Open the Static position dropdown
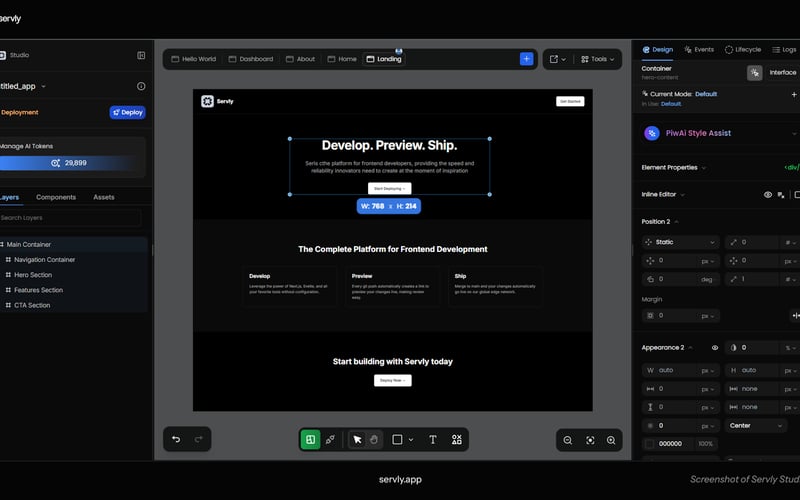800x500 pixels. coord(681,242)
